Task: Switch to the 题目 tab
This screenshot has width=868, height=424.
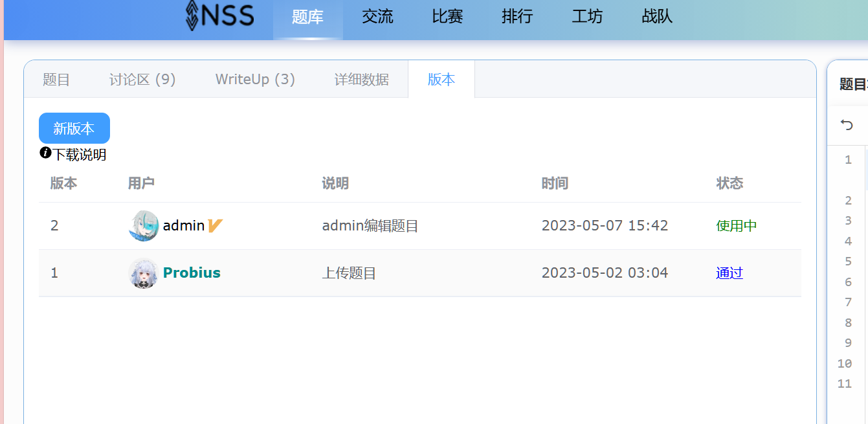Action: click(56, 80)
